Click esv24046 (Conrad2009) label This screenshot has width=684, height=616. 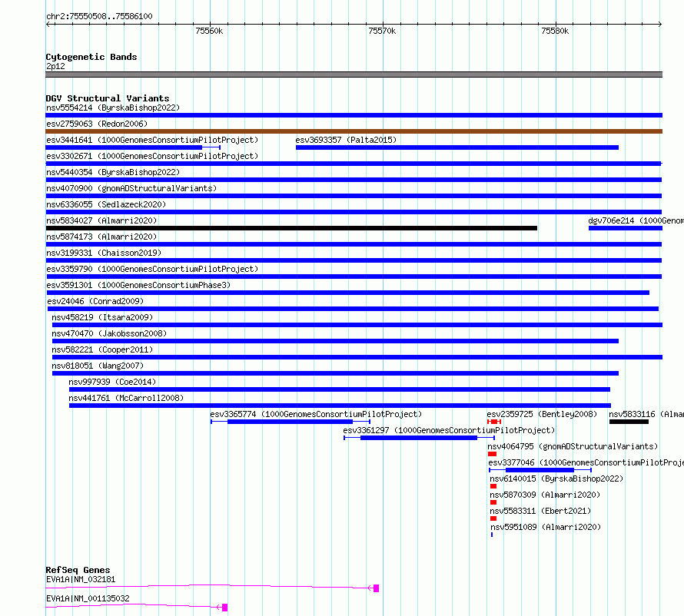pos(95,301)
